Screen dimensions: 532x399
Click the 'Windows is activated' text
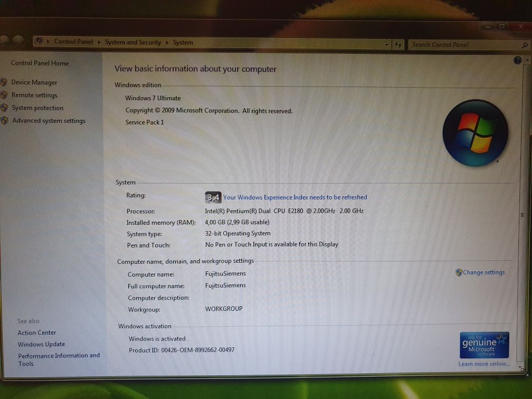[x=157, y=339]
